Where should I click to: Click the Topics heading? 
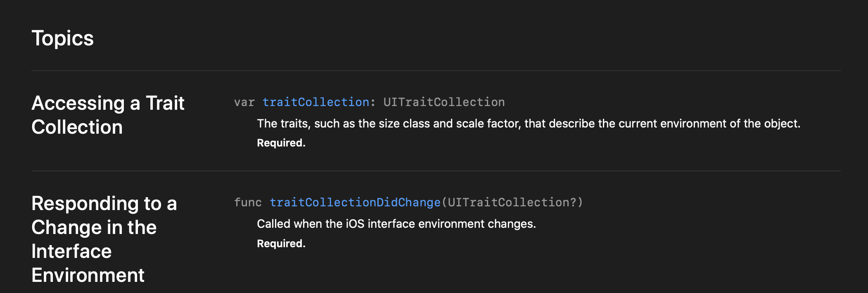click(x=63, y=38)
